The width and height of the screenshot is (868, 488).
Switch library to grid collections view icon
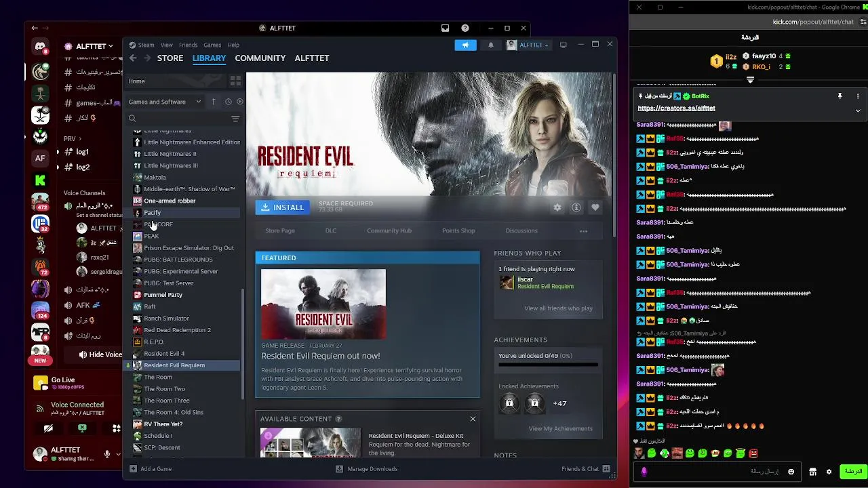click(x=235, y=81)
